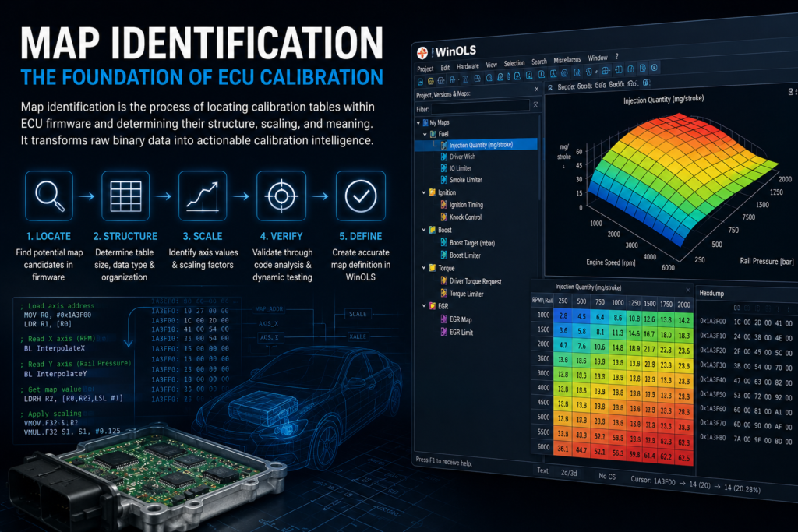Click the hexdump address 0x1A3F00
This screenshot has width=798, height=532.
click(712, 321)
